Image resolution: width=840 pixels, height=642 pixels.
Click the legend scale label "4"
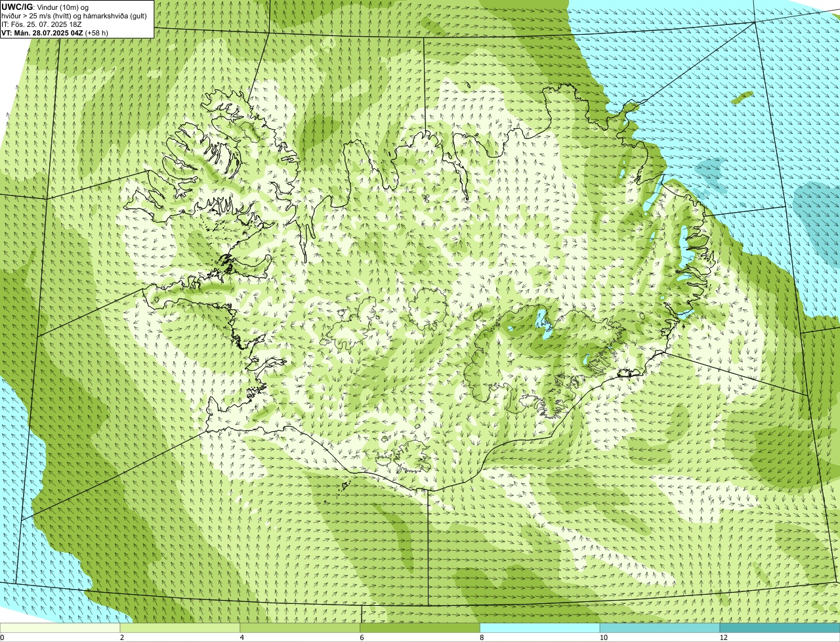point(242,637)
